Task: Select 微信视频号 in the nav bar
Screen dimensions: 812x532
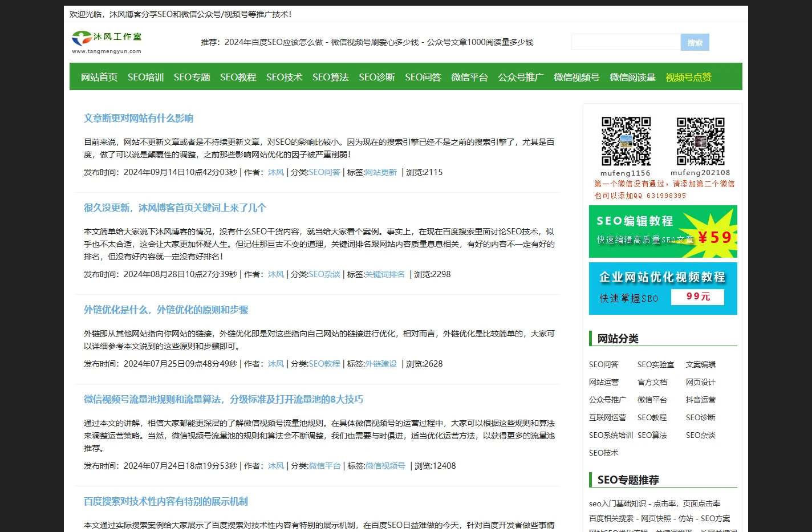Action: [576, 77]
